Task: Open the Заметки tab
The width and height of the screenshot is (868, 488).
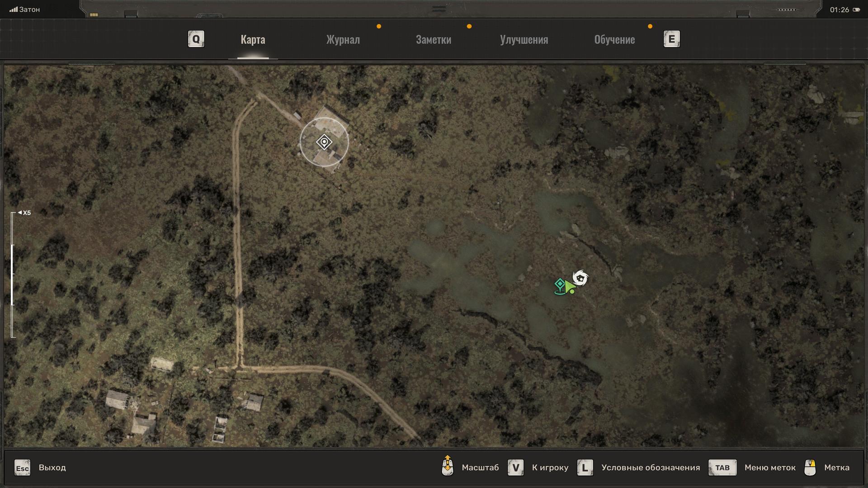Action: (434, 40)
